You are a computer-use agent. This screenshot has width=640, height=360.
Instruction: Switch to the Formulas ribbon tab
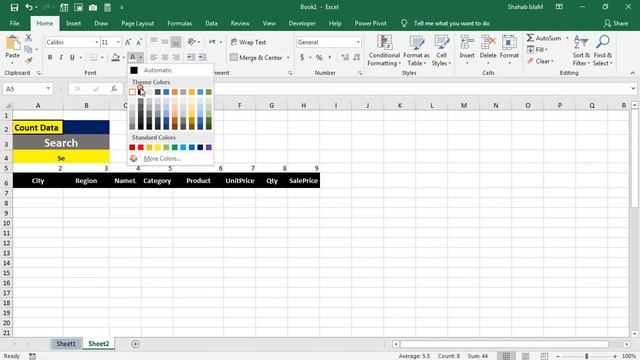pyautogui.click(x=180, y=23)
